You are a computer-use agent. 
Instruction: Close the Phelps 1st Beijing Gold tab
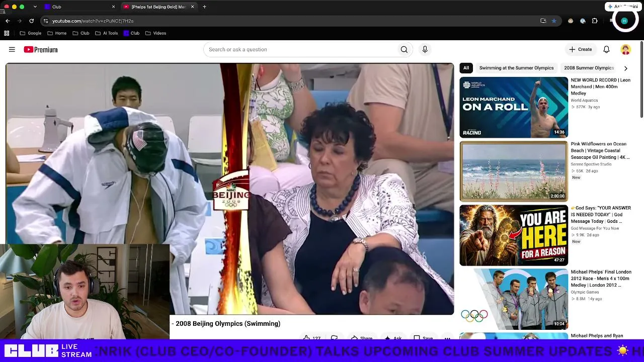click(x=192, y=7)
